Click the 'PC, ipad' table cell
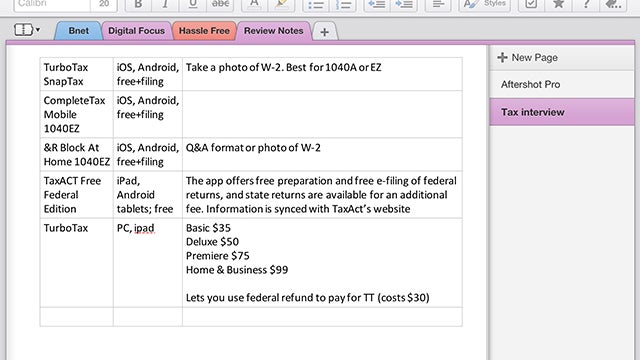Viewport: 640px width, 360px height. tap(148, 263)
